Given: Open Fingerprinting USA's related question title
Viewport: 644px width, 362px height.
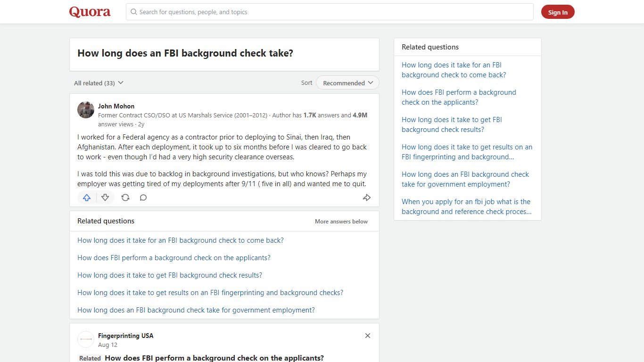Looking at the screenshot, I should [214, 358].
